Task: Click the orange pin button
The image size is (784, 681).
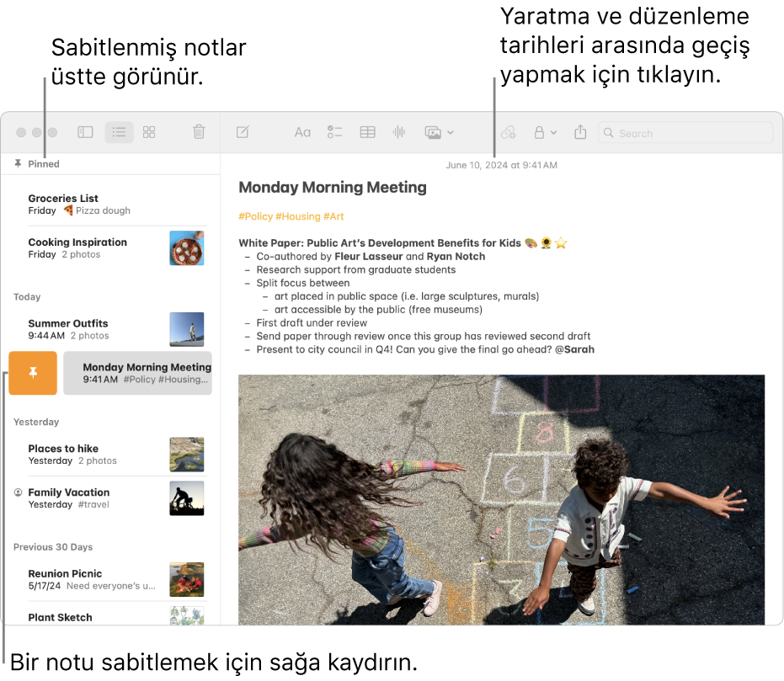Action: 33,373
